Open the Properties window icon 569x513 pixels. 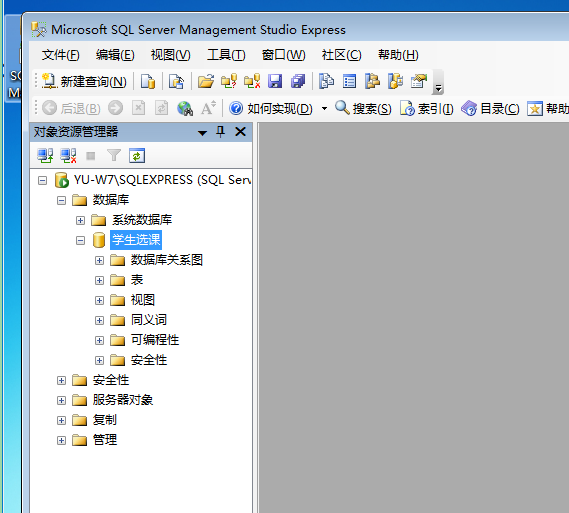(419, 81)
